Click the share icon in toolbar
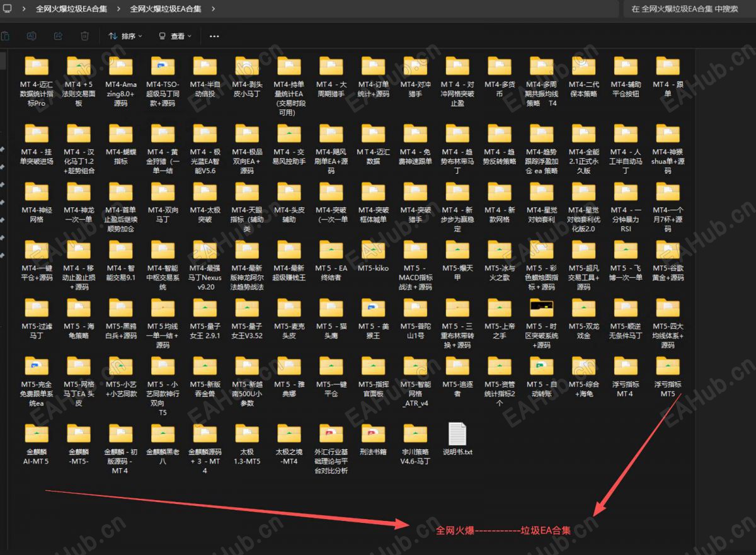 pyautogui.click(x=58, y=37)
